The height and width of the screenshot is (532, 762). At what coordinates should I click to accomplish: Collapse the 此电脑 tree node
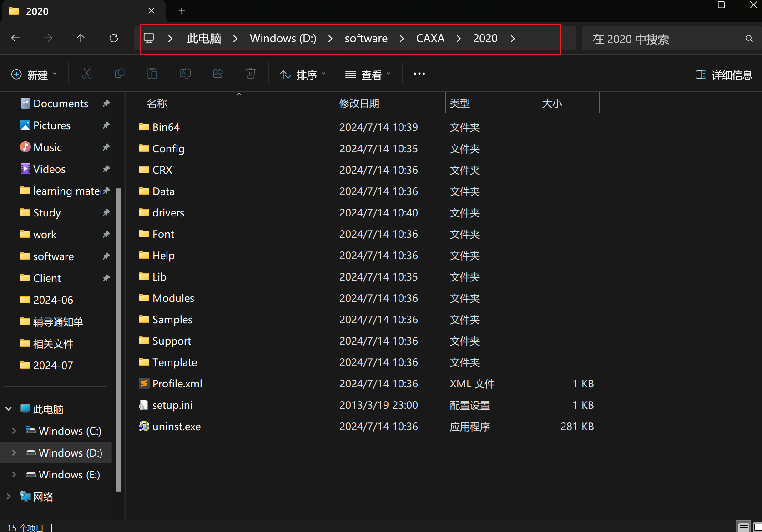9,409
